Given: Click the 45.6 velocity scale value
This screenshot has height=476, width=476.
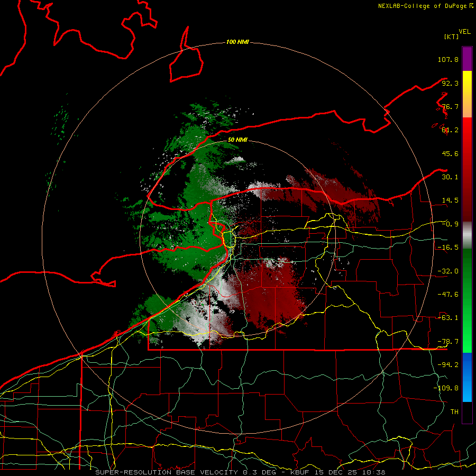Looking at the screenshot, I should point(450,153).
